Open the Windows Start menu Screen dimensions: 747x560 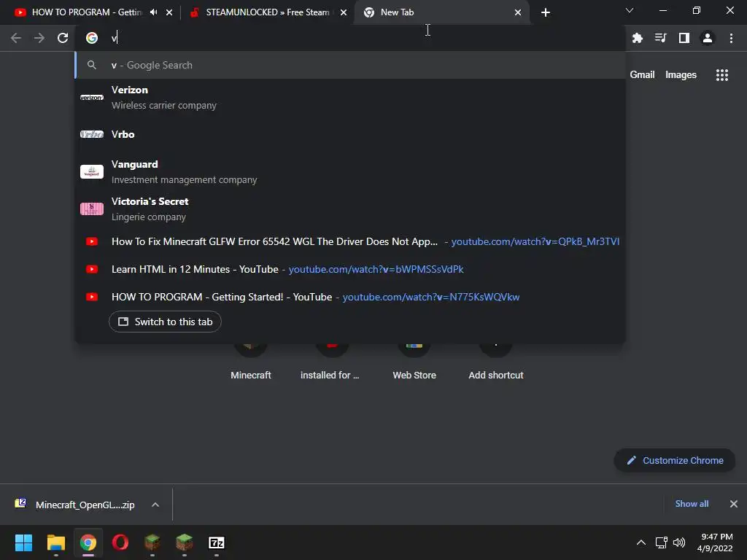(x=23, y=542)
